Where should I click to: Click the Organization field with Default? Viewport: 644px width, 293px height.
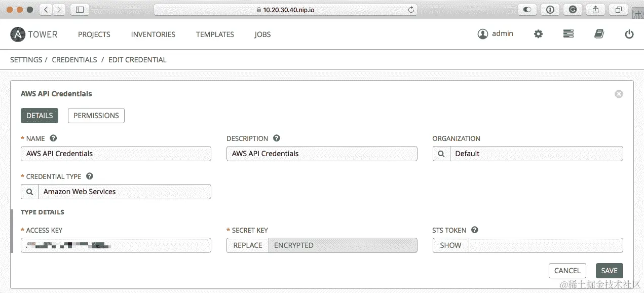pyautogui.click(x=537, y=154)
